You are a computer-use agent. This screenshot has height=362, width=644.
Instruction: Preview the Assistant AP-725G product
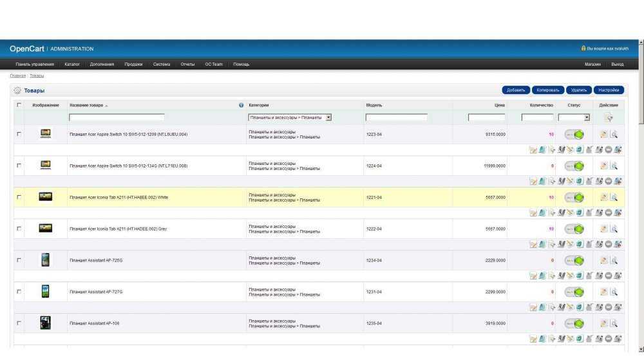(614, 260)
